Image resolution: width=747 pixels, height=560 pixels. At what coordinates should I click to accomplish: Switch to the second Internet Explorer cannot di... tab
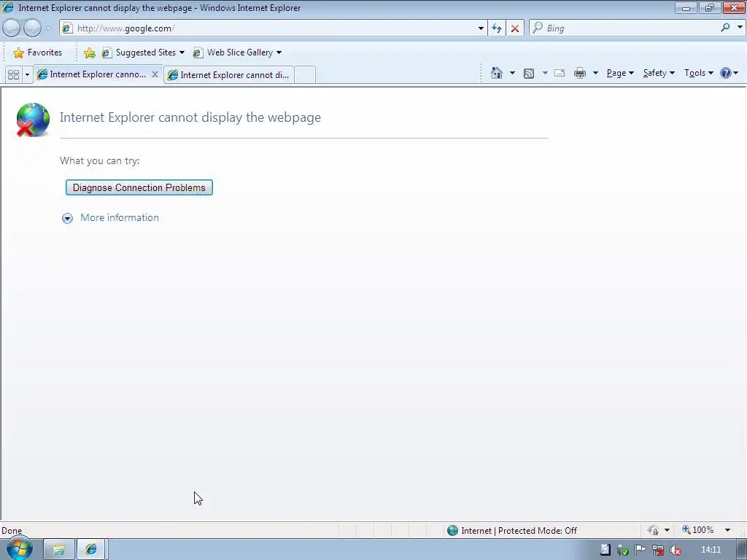coord(228,75)
